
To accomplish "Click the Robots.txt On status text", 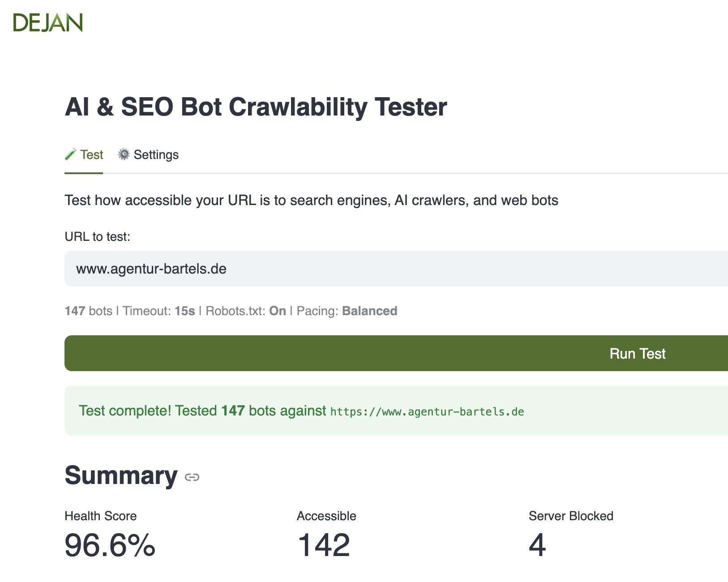I will coord(245,311).
